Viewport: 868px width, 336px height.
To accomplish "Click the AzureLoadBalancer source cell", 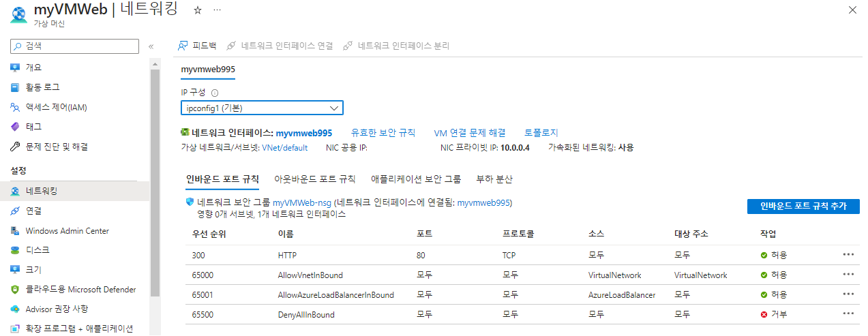I will 622,295.
